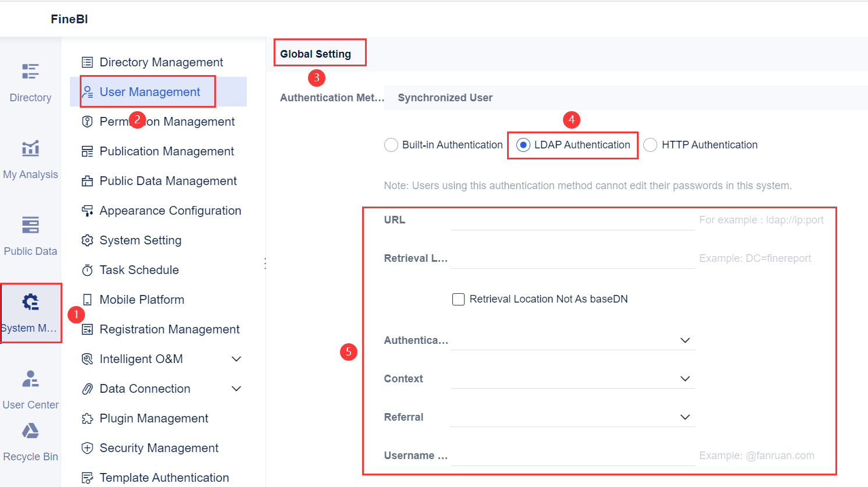
Task: Go to Security Management
Action: (x=159, y=448)
